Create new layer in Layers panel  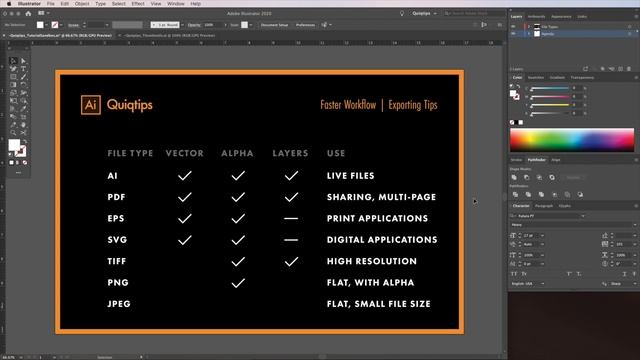point(620,69)
